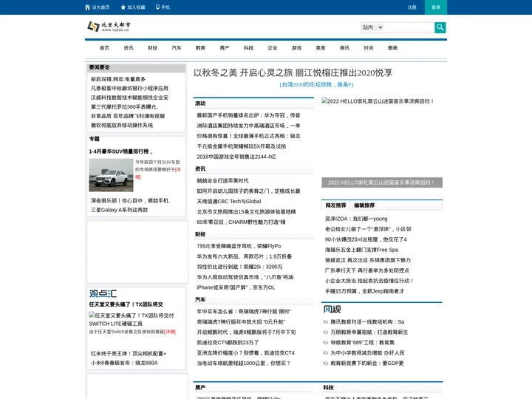The width and height of the screenshot is (532, 399).
Task: Click the 台湾2020的乐坛惊艳 sub-headline link
Action: coord(316,84)
